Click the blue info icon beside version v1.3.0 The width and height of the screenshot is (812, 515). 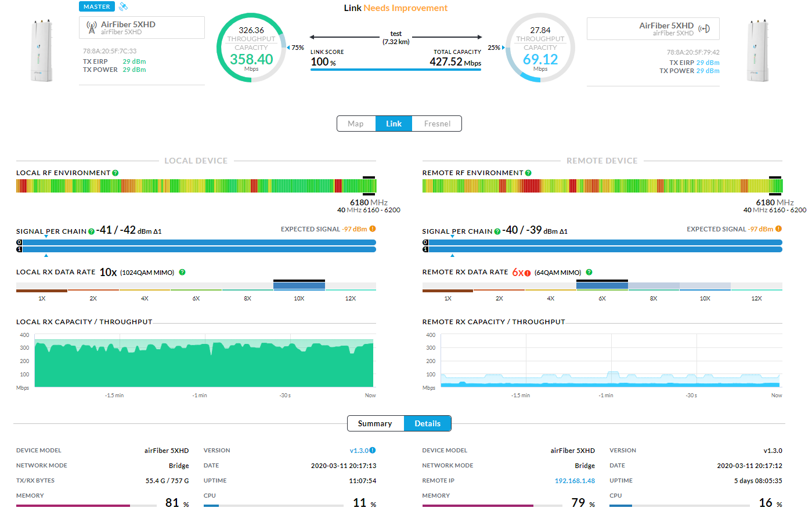coord(373,450)
